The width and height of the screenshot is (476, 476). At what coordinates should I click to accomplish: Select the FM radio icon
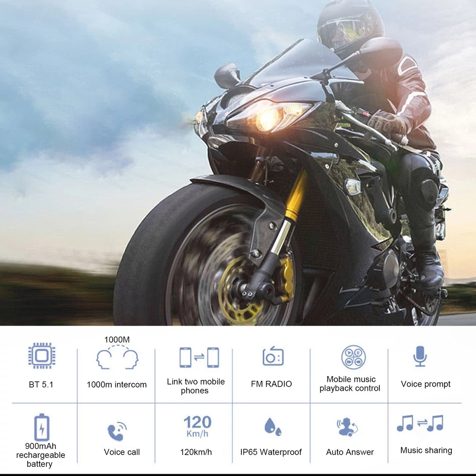(x=273, y=356)
